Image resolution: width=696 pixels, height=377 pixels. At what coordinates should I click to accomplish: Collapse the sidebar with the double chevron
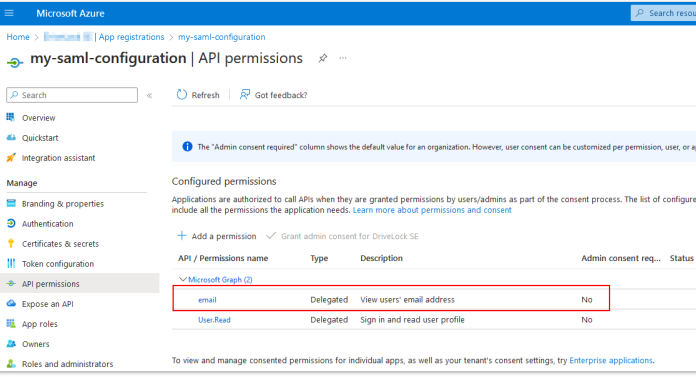[150, 95]
